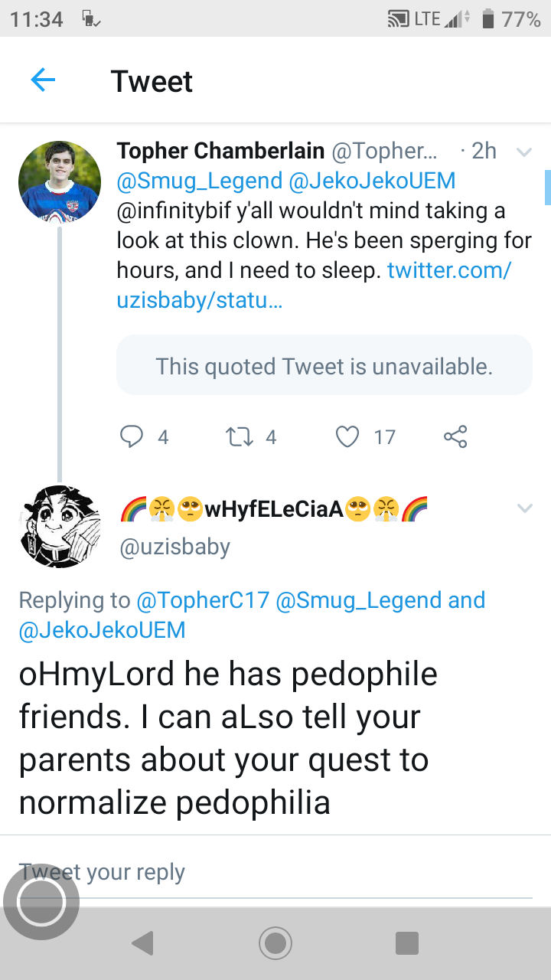The image size is (551, 980).
Task: Open Topher Chamberlain's profile picture
Action: coord(60,181)
